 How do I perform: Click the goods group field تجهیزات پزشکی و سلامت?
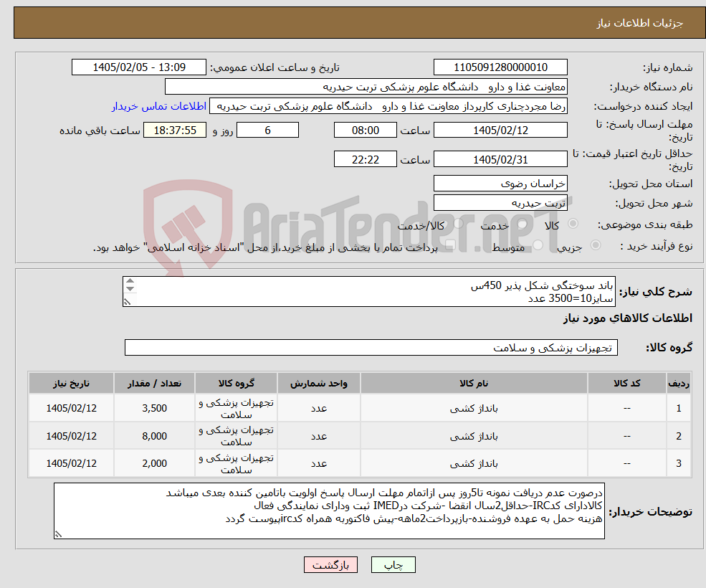pos(371,347)
